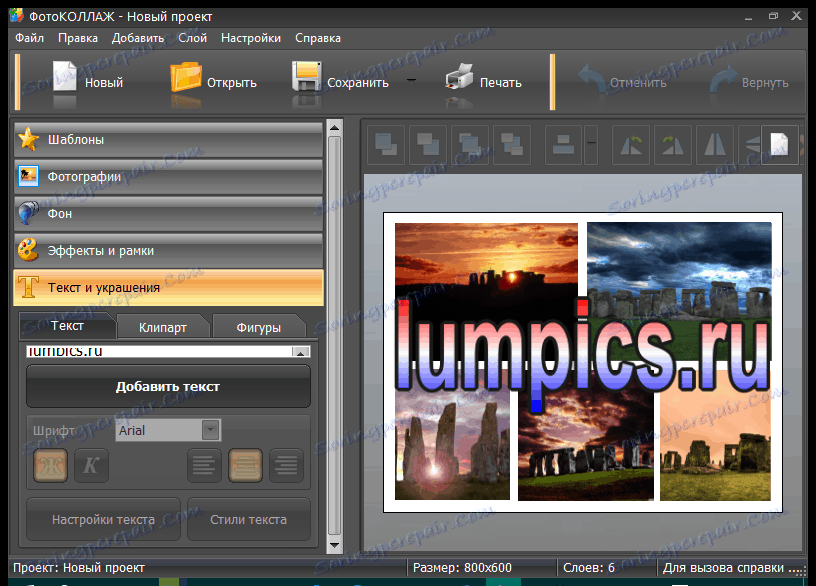The image size is (816, 586).
Task: Click left panel scrollbar down arrow
Action: coord(334,545)
